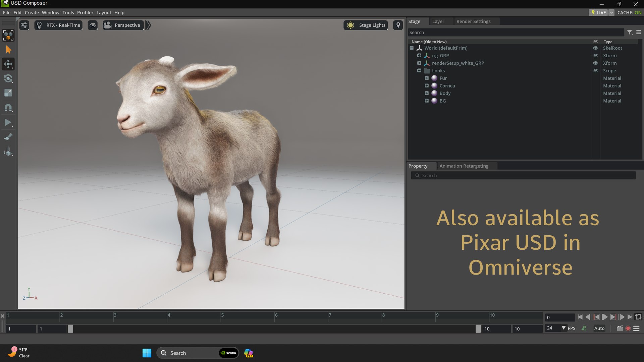
Task: Hide the Looks scope
Action: (x=595, y=71)
